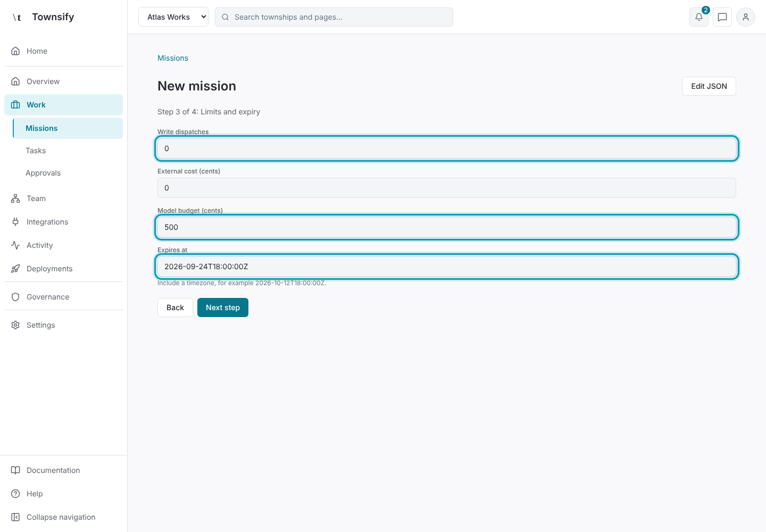
Task: Click the Help question-mark icon
Action: tap(15, 494)
